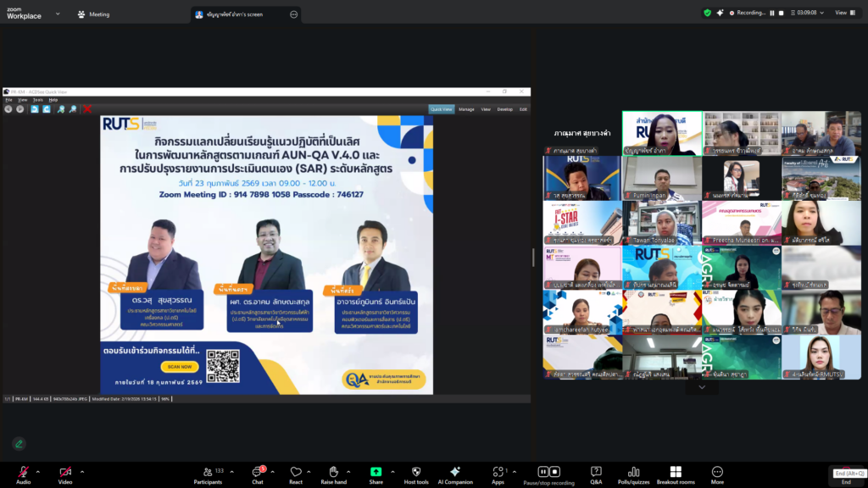868x488 pixels.
Task: Turn on the camera with Video button
Action: point(65,473)
